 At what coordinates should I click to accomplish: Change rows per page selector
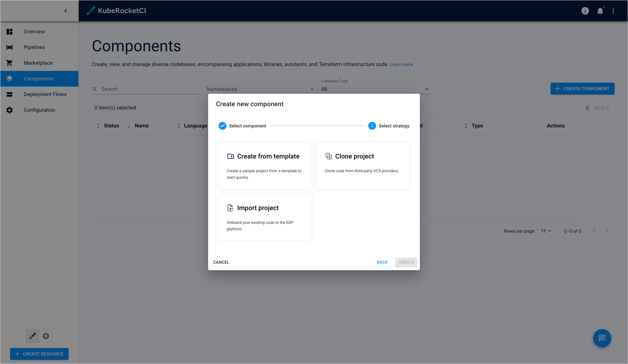tap(546, 231)
